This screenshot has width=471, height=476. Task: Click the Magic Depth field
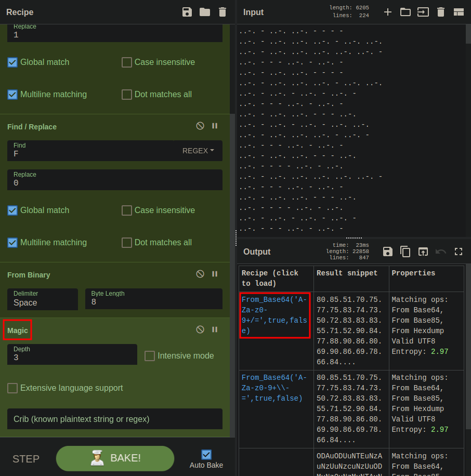[x=72, y=354]
